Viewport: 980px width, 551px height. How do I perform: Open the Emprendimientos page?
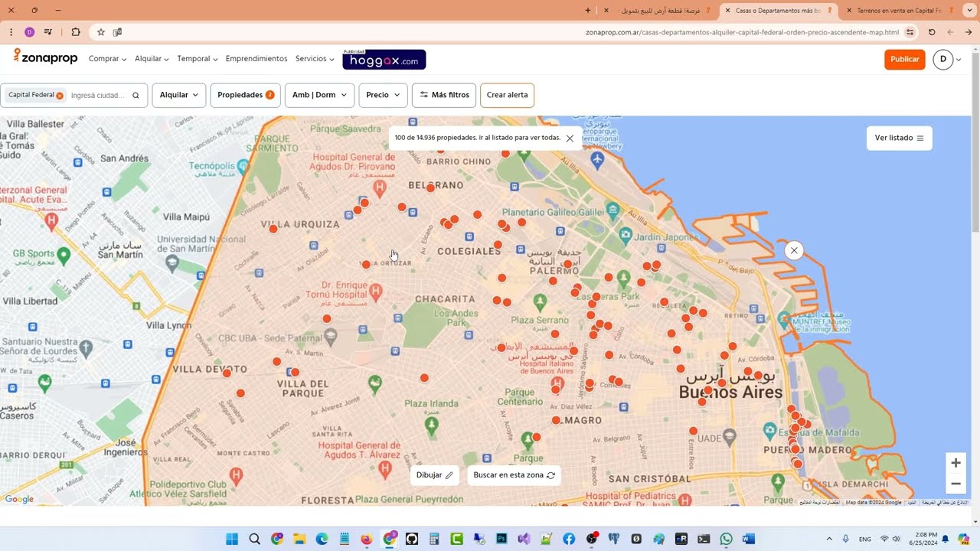click(256, 59)
